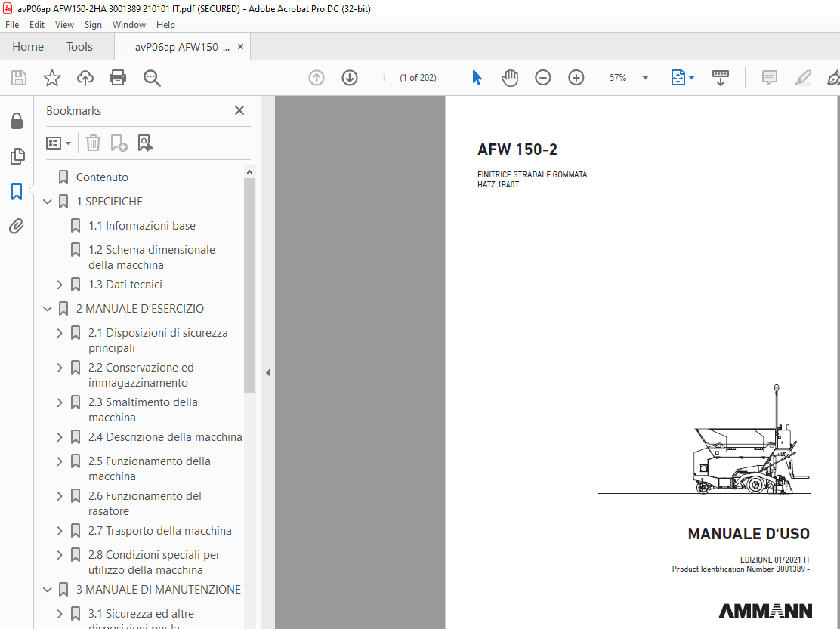Click the 57% zoom value field
Image resolution: width=840 pixels, height=629 pixels.
pos(618,78)
